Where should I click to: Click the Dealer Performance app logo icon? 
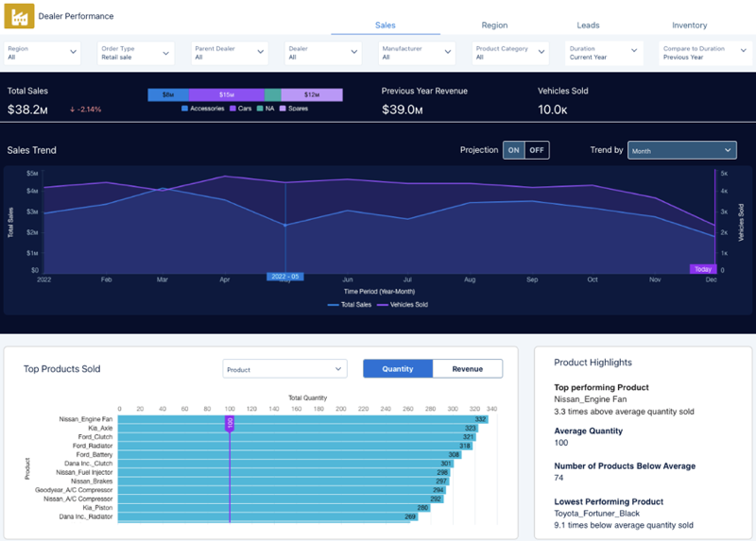20,16
